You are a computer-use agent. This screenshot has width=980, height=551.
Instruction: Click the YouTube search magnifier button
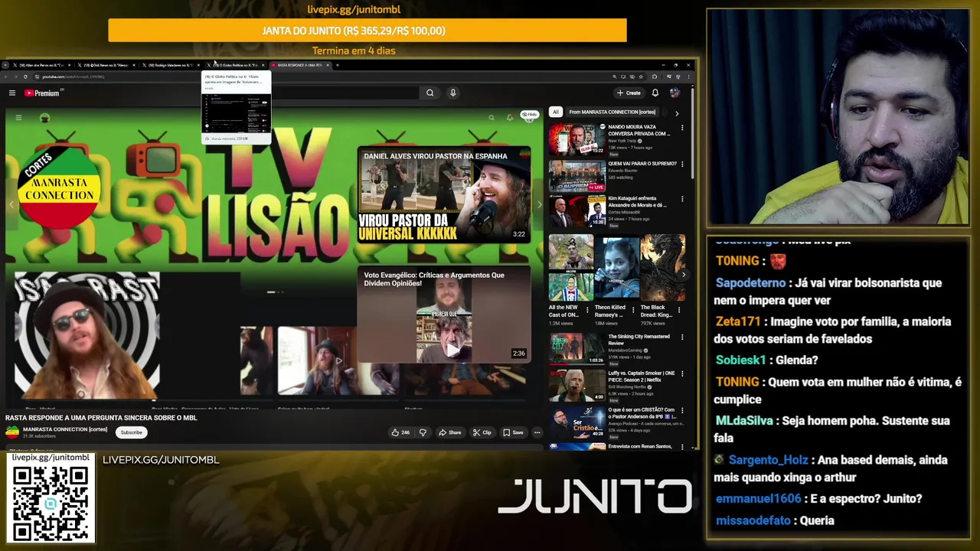click(430, 93)
